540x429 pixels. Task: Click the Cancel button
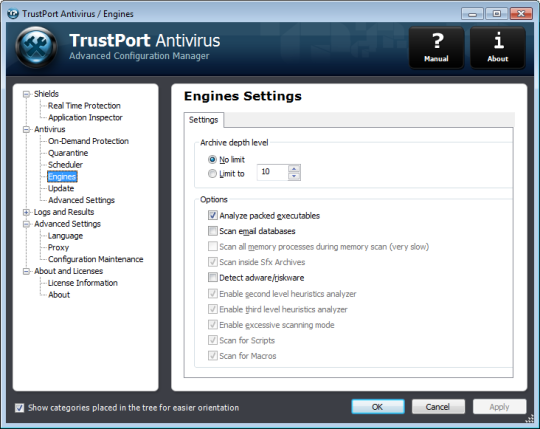click(x=438, y=407)
